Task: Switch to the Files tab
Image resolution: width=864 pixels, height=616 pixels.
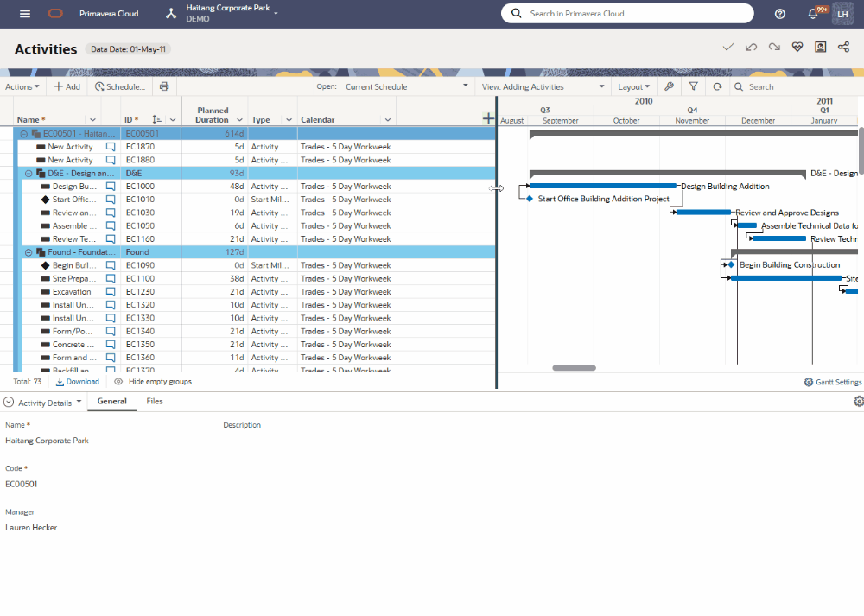Action: (155, 401)
